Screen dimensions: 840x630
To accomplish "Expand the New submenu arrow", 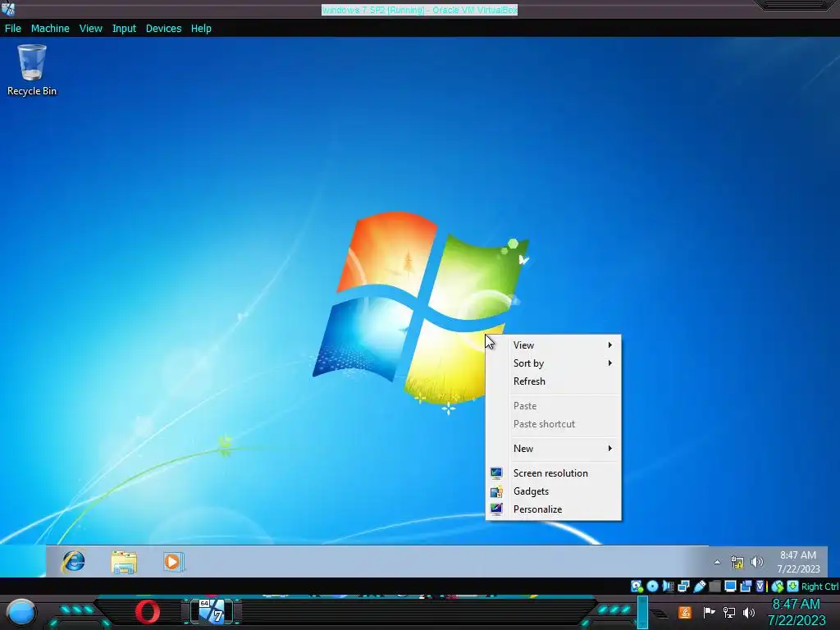I will point(609,449).
